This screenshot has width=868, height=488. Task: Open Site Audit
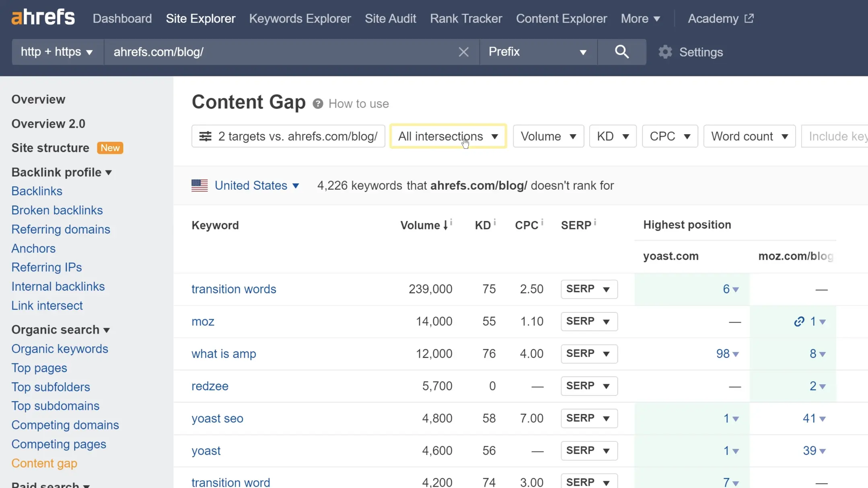click(x=390, y=18)
